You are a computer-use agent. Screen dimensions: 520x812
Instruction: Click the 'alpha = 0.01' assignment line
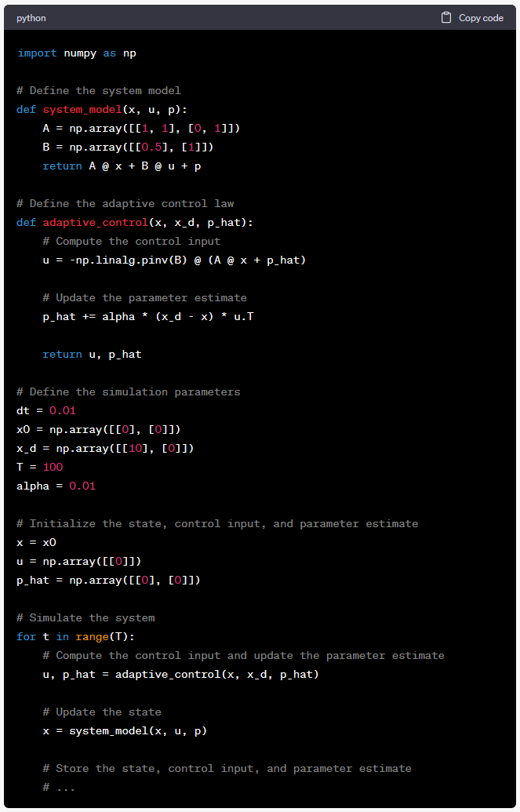pyautogui.click(x=56, y=486)
